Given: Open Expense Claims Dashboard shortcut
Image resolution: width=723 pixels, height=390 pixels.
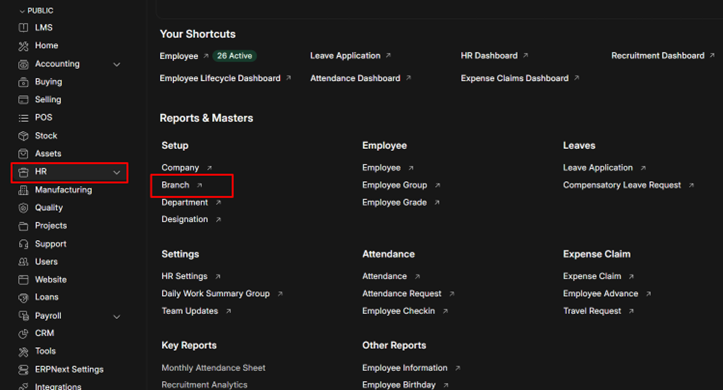Looking at the screenshot, I should [515, 78].
